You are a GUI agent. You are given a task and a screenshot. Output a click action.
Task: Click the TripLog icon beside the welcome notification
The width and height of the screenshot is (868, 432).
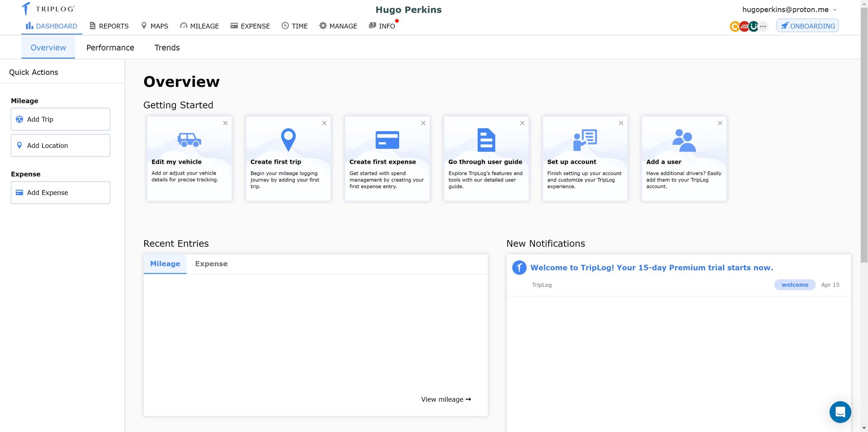pyautogui.click(x=519, y=268)
